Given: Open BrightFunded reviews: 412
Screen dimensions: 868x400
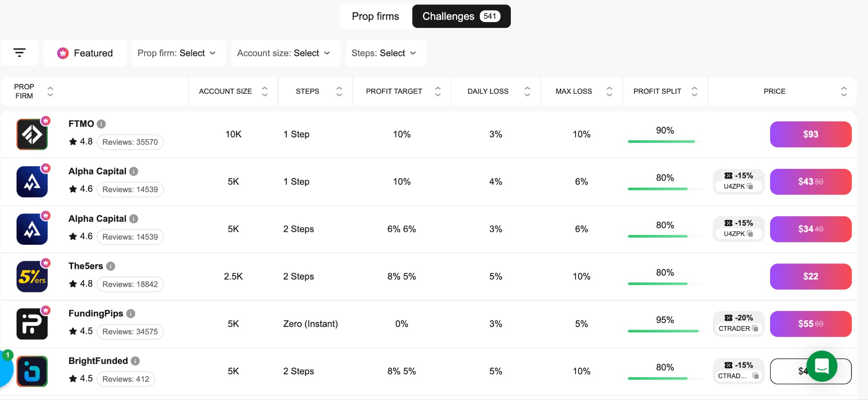Looking at the screenshot, I should (126, 379).
